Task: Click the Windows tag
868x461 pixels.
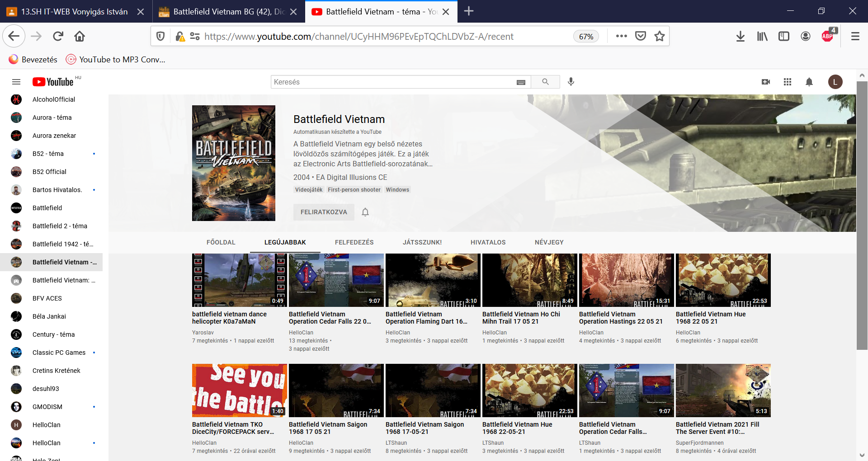Action: coord(397,190)
